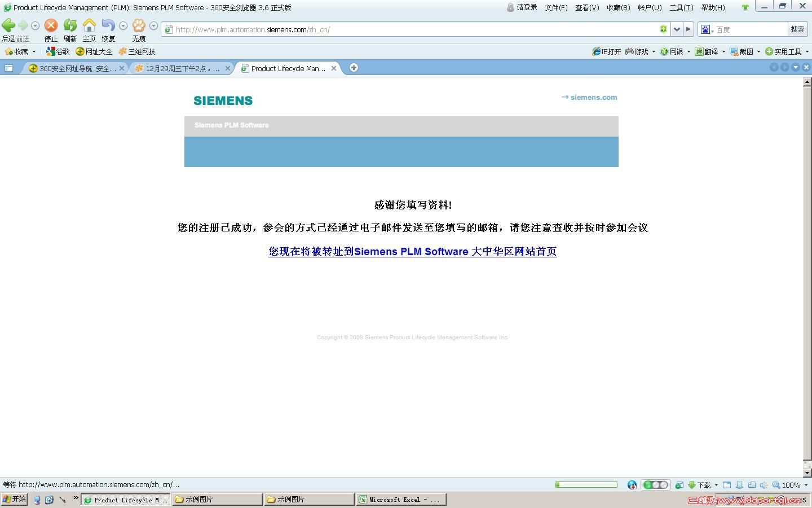
Task: Open the first 示例图片 folder taskbar button
Action: [x=217, y=500]
